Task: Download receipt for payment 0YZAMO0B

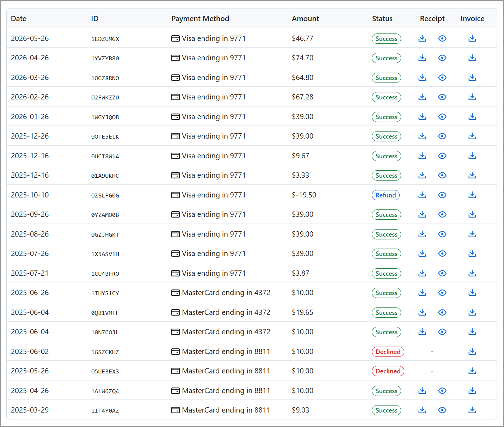Action: (422, 214)
